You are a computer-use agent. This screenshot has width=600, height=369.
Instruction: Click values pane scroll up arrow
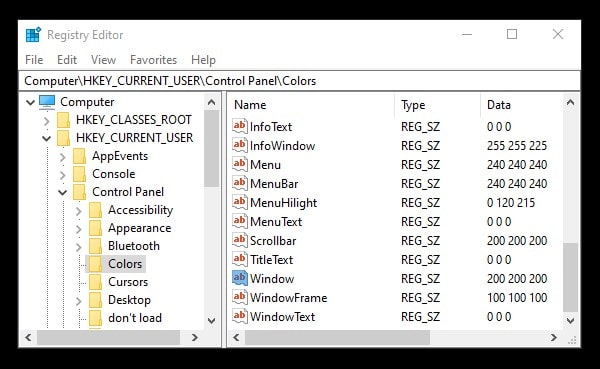571,102
